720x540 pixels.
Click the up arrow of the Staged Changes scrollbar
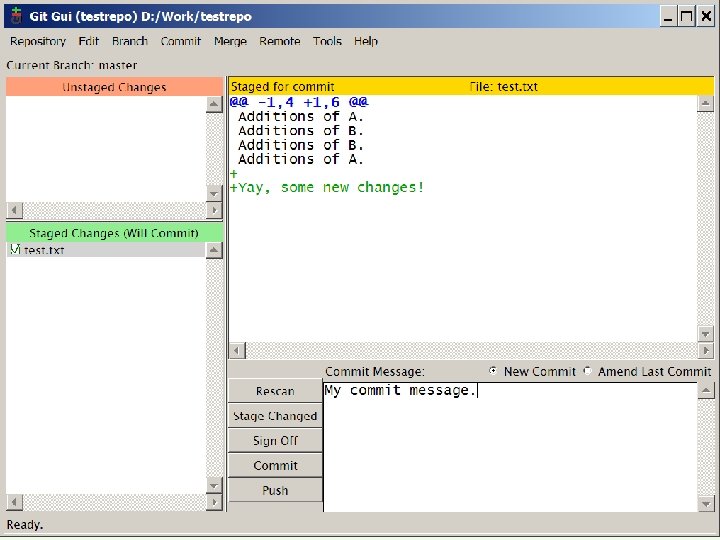[x=214, y=250]
